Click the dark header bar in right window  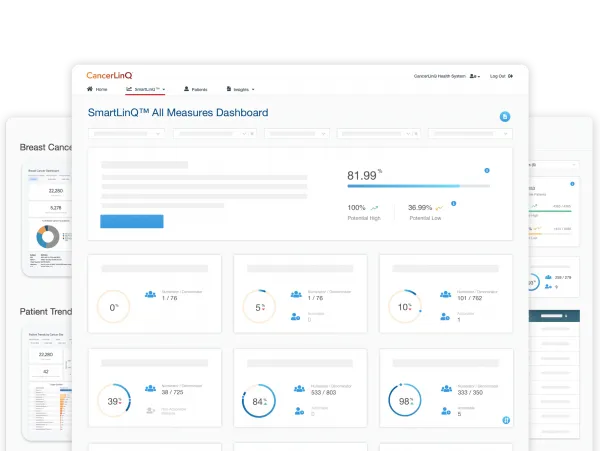(x=554, y=316)
